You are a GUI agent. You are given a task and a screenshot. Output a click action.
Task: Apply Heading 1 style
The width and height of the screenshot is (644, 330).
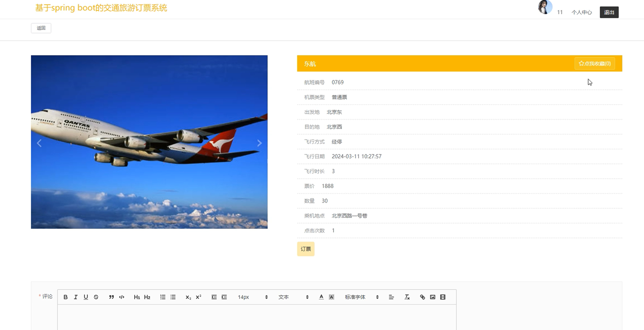click(137, 297)
